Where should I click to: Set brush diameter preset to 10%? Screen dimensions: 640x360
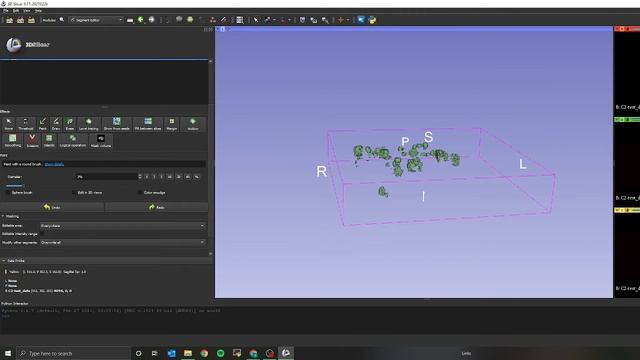(169, 177)
